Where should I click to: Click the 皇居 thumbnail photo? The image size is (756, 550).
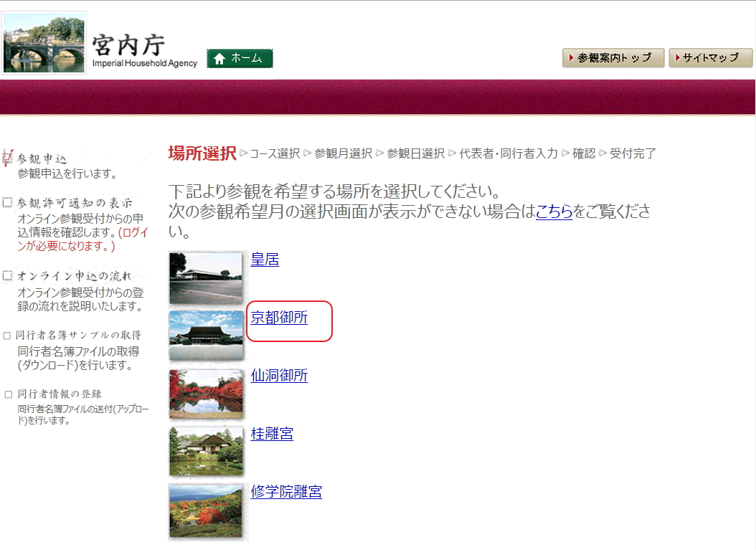206,278
